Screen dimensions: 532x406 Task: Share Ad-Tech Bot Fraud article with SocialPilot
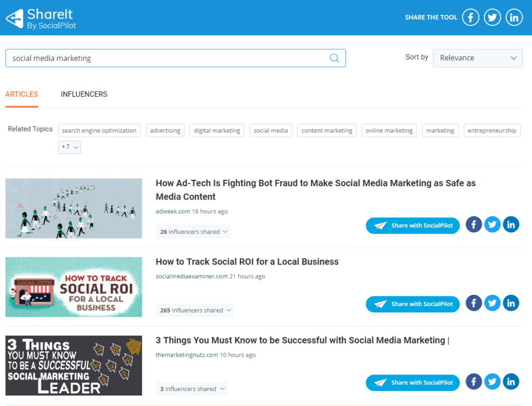[x=413, y=226]
